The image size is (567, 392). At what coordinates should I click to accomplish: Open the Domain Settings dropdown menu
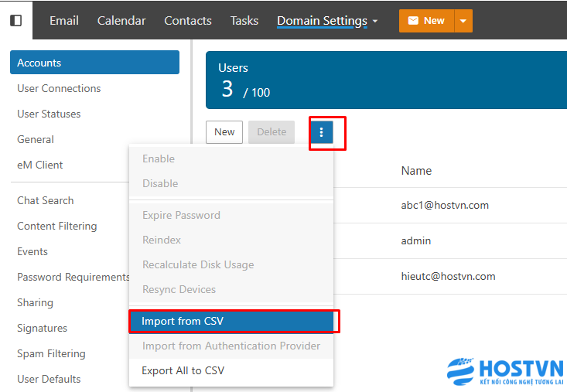[x=327, y=21]
